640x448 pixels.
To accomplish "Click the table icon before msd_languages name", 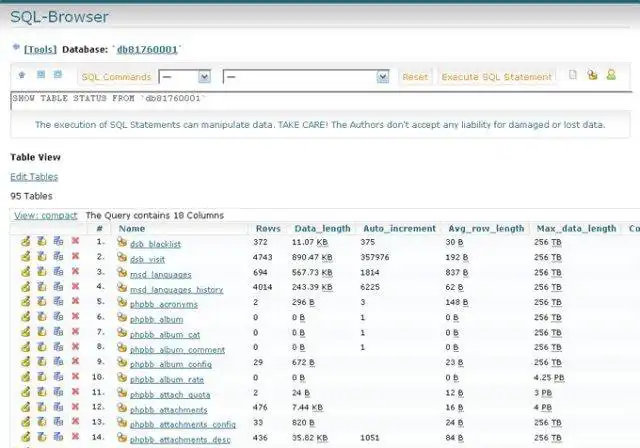I will [122, 272].
